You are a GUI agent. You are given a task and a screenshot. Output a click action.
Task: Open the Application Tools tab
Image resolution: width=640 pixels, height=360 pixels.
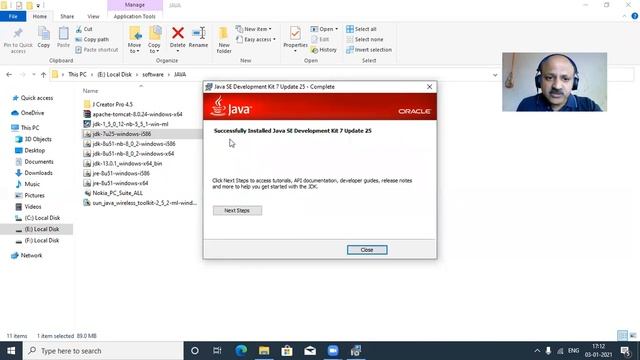pos(134,16)
